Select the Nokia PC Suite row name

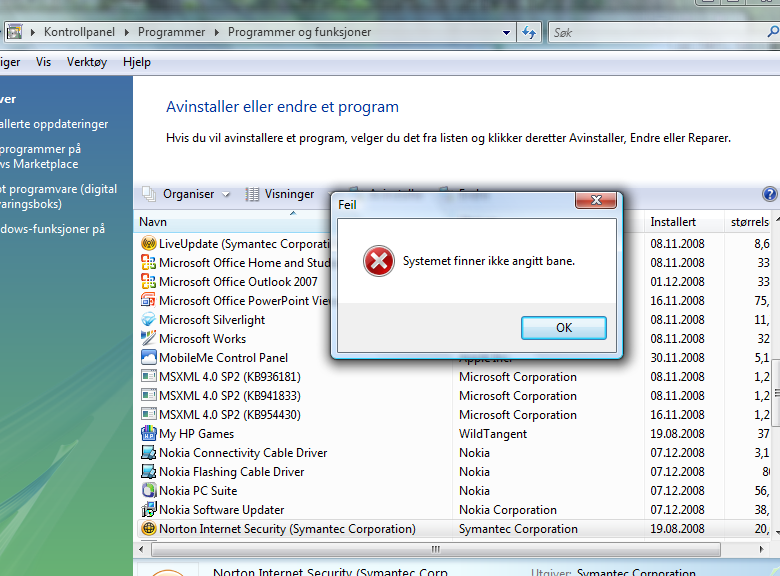pos(198,490)
